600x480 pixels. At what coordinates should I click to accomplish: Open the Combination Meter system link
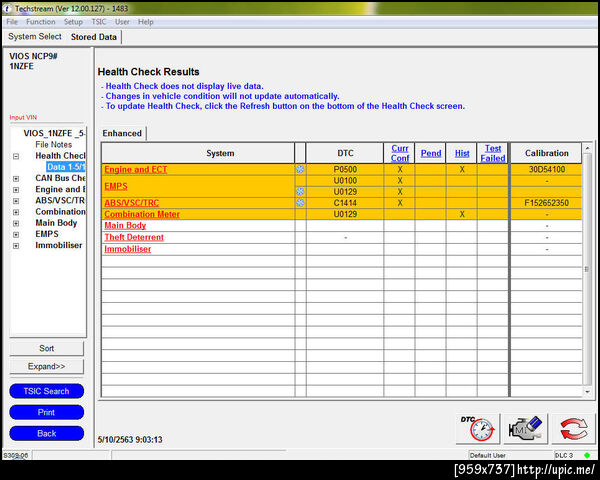142,214
